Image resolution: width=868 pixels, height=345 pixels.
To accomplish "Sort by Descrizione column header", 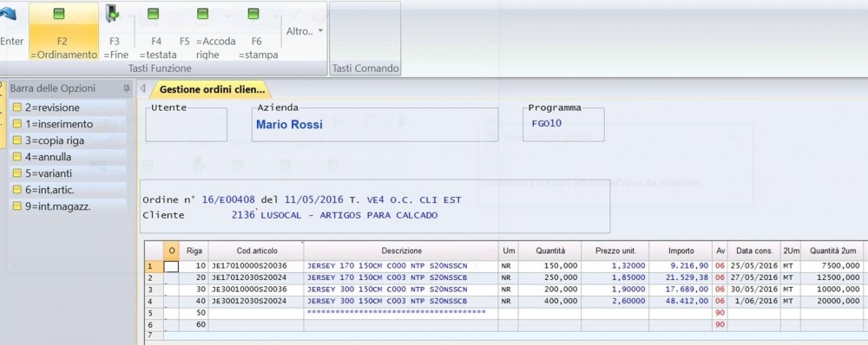I will [401, 251].
